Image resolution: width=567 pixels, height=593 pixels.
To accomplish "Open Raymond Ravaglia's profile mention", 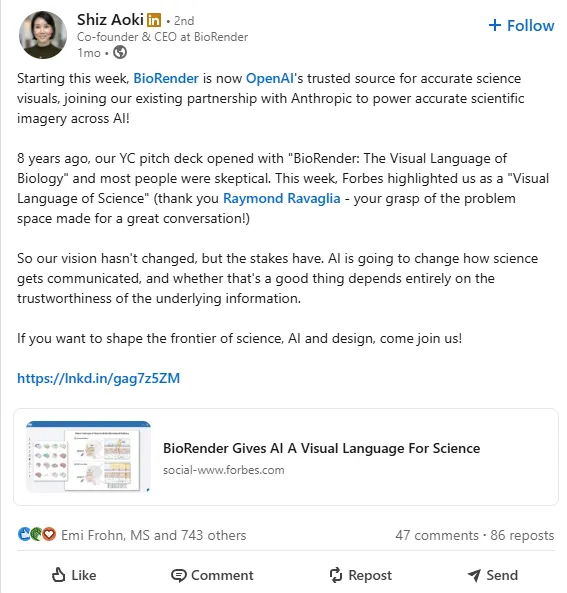I will [x=281, y=198].
